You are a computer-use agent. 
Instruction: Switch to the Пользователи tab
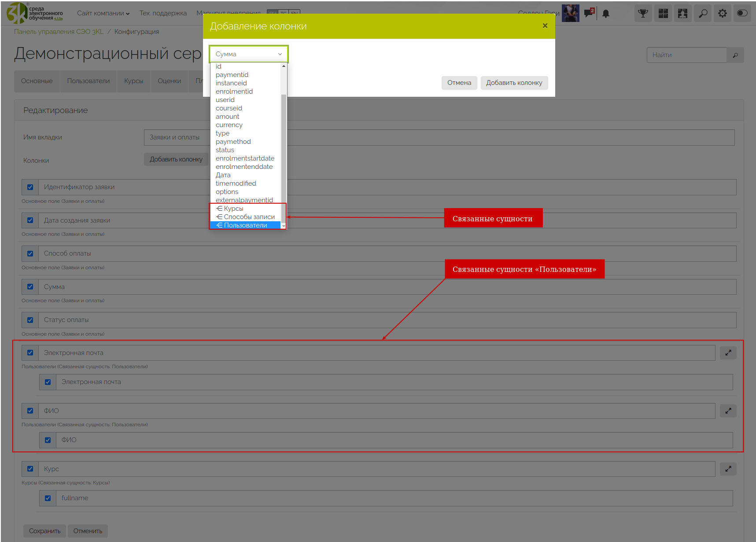[x=88, y=81]
